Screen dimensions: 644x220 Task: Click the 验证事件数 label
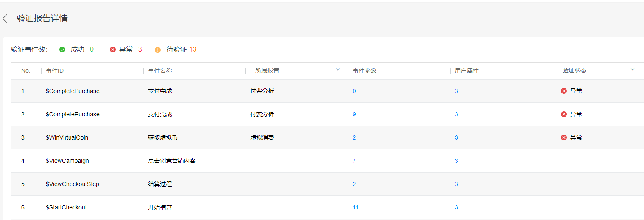[29, 49]
